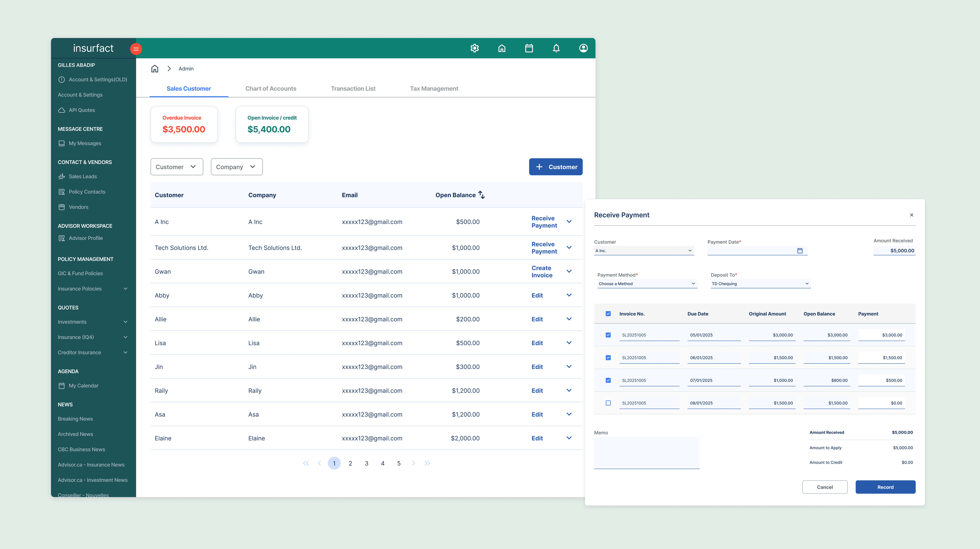This screenshot has height=549, width=980.
Task: Click the settings gear icon in header
Action: click(x=474, y=48)
